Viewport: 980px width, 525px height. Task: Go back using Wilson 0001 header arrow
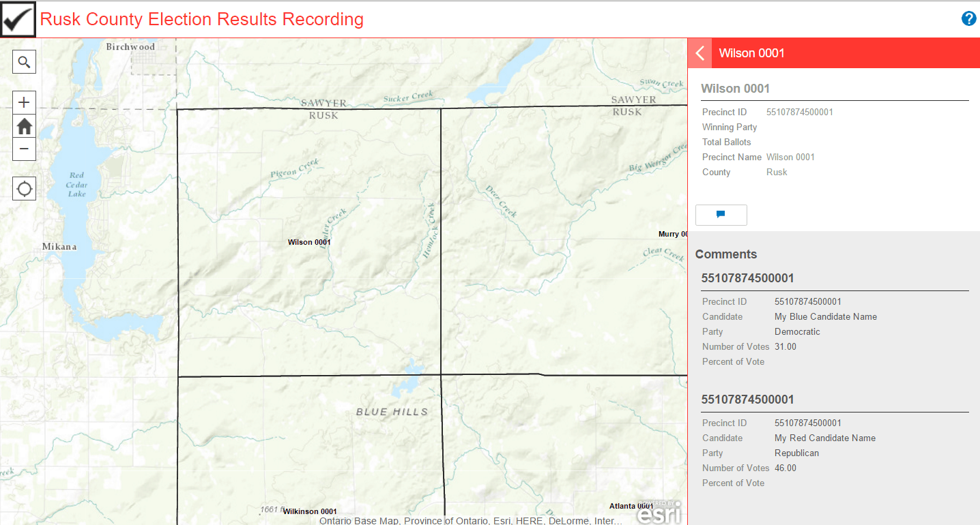[x=700, y=53]
